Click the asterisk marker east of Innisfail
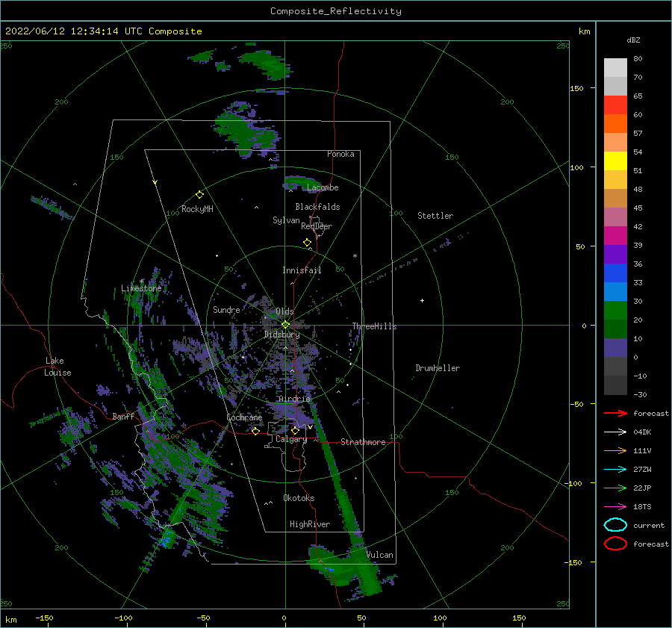This screenshot has height=628, width=672. pos(355,256)
